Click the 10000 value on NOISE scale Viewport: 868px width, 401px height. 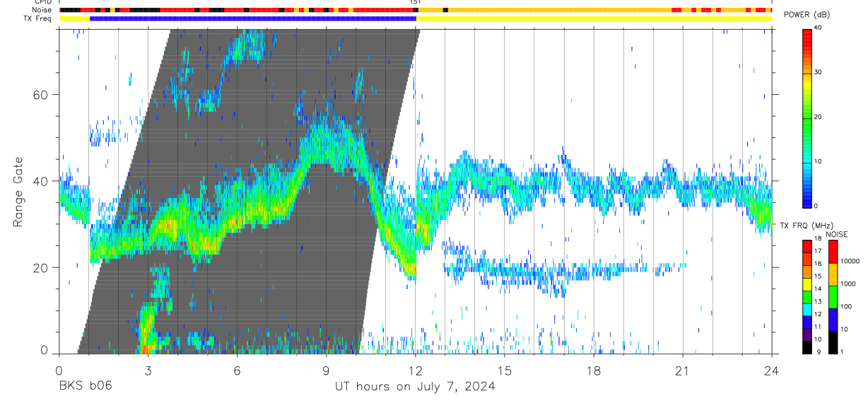click(850, 261)
